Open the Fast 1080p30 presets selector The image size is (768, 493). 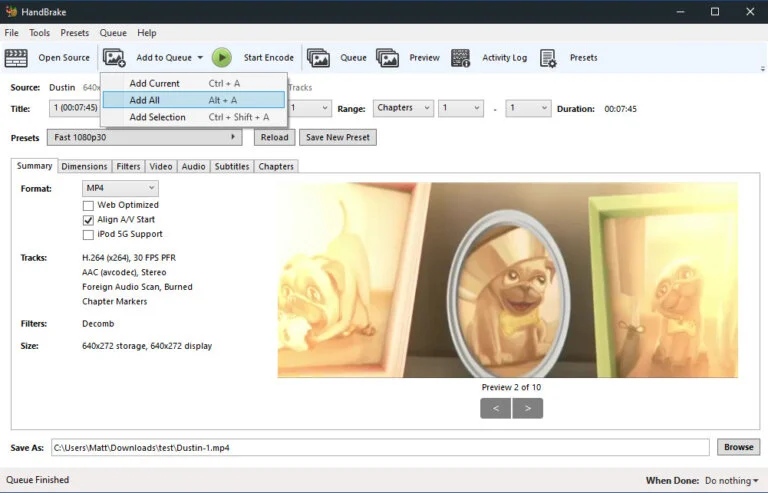pyautogui.click(x=144, y=138)
